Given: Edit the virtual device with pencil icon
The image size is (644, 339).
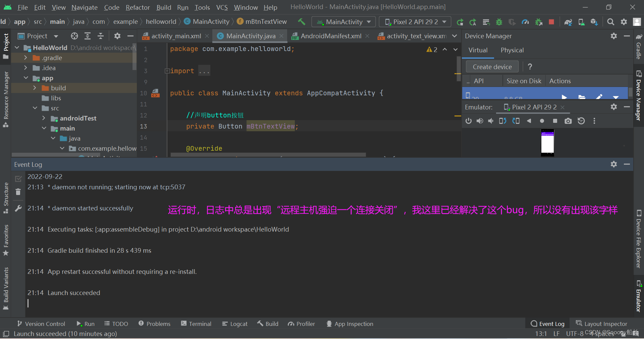Looking at the screenshot, I should pos(599,97).
